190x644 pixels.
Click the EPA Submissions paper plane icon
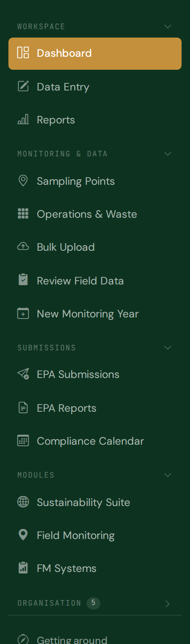pos(23,374)
